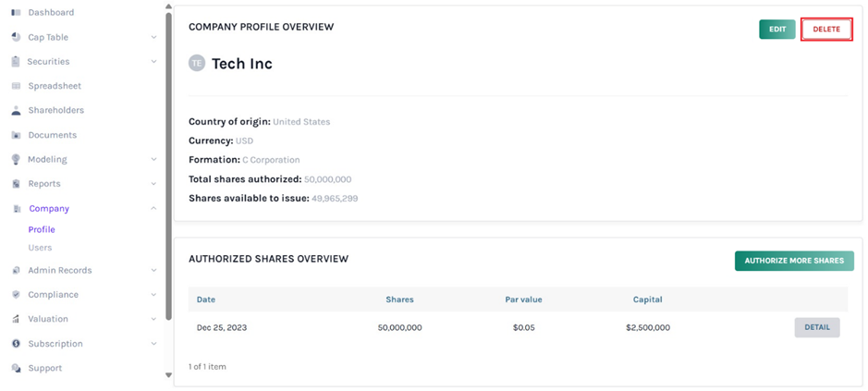The image size is (868, 391).
Task: Click Authorize More Shares button
Action: click(x=794, y=261)
